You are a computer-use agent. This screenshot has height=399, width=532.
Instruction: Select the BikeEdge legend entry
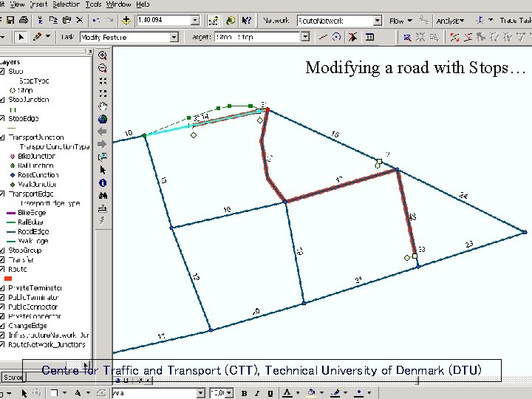(32, 213)
